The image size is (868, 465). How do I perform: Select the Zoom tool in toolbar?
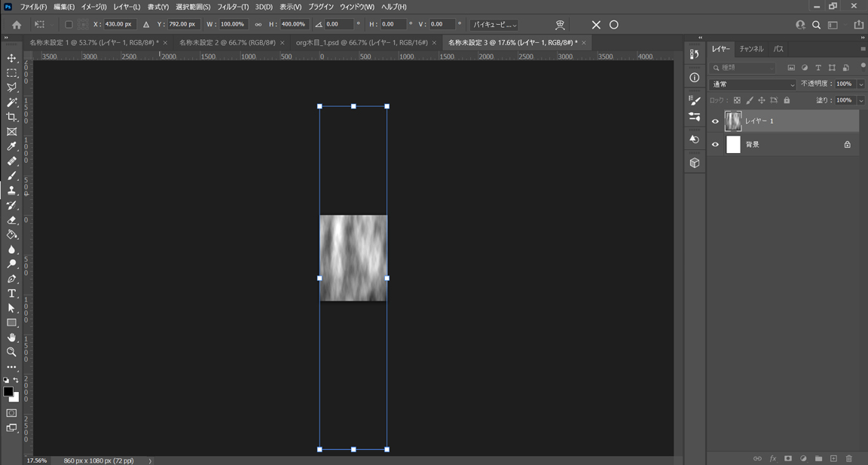pos(11,352)
